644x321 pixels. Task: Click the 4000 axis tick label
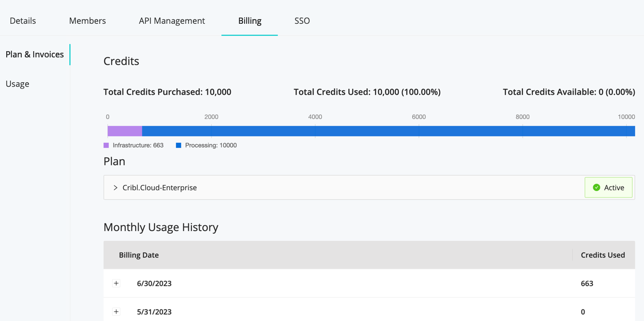click(315, 117)
